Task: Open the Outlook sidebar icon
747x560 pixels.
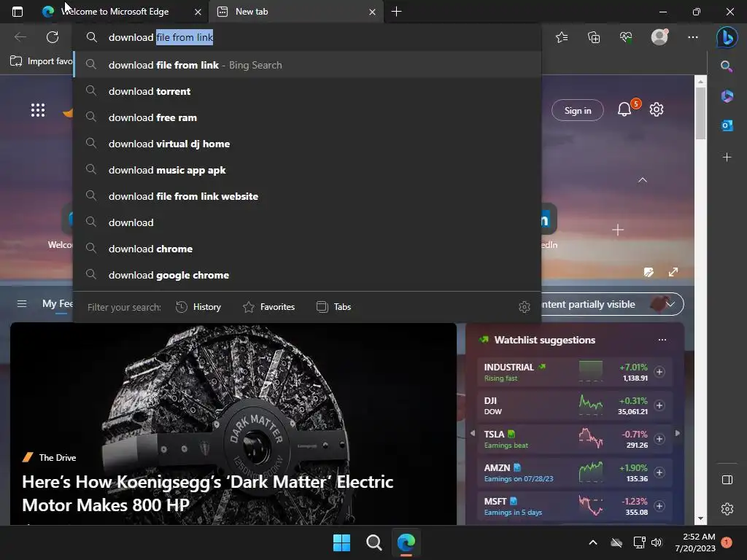Action: click(727, 125)
